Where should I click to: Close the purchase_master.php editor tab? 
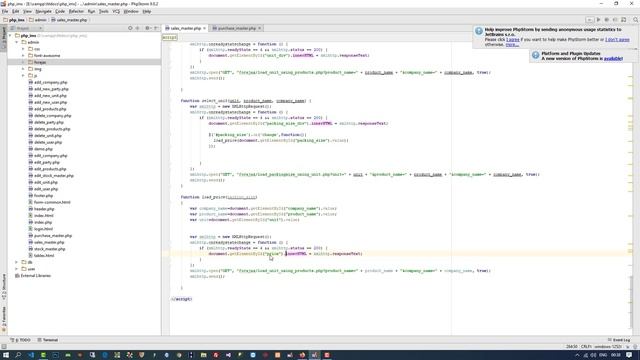[260, 28]
